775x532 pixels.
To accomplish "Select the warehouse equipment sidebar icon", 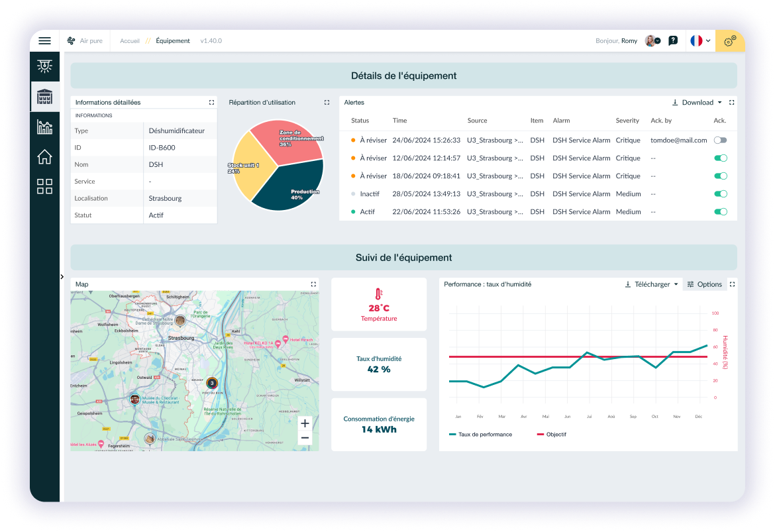I will pos(44,97).
